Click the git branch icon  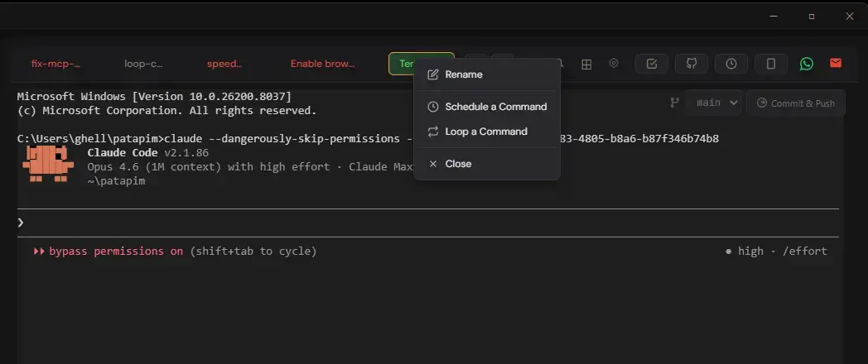tap(674, 103)
